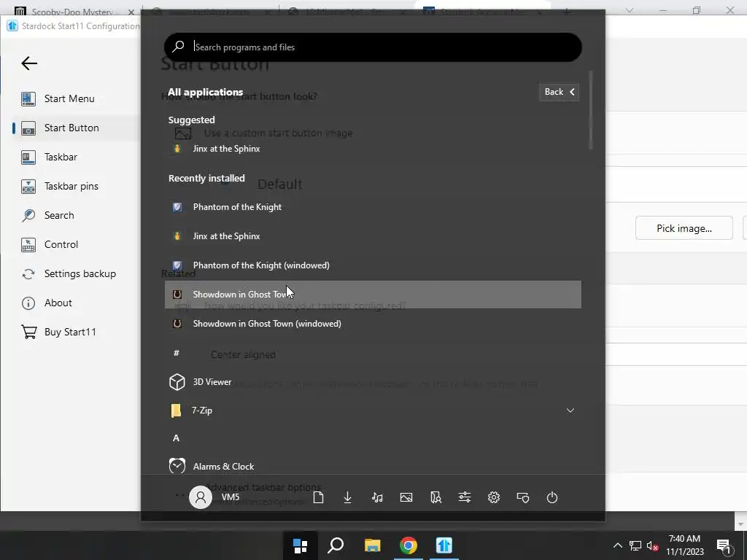Open the Search settings section
Viewport: 747px width, 560px height.
59,215
